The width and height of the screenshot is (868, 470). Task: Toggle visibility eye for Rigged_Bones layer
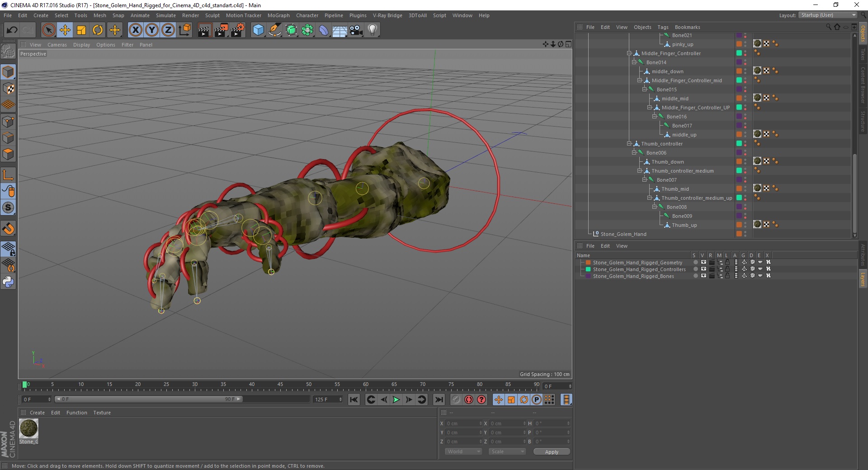pyautogui.click(x=703, y=276)
